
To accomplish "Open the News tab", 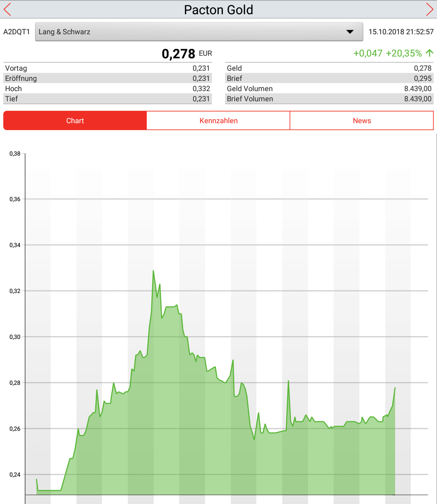I will (362, 121).
